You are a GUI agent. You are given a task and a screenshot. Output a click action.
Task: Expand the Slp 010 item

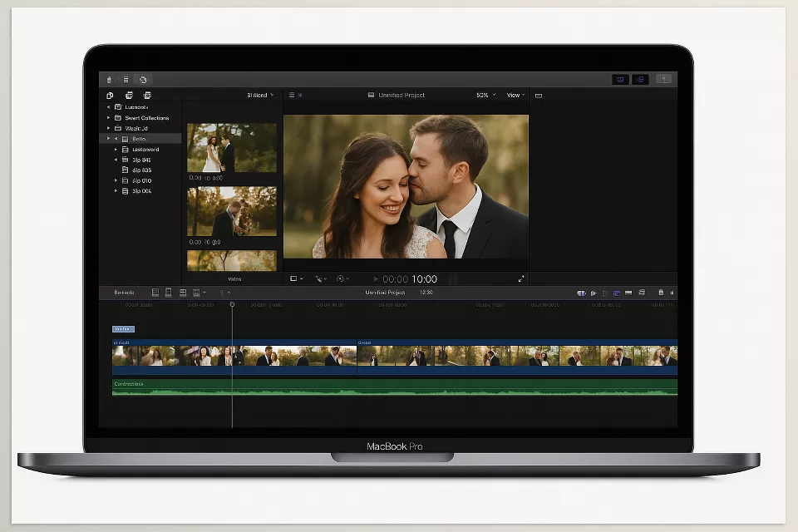116,180
